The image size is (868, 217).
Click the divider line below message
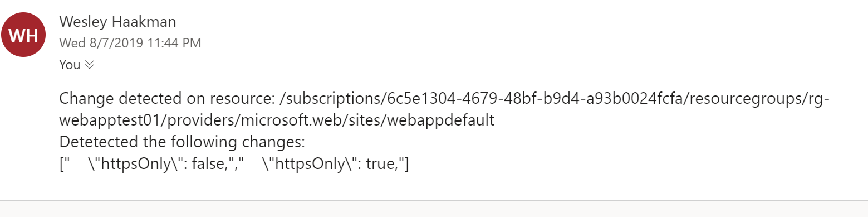coord(434,200)
